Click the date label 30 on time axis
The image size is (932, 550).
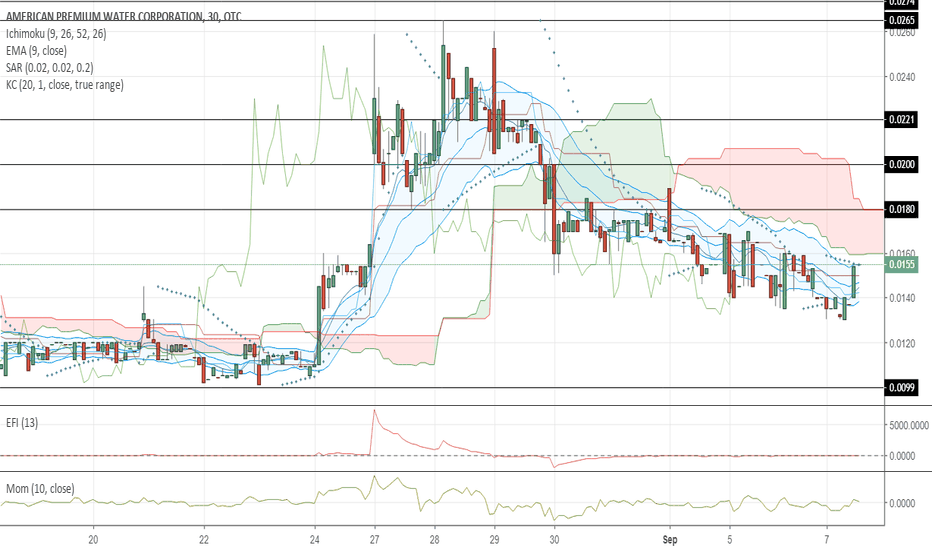tap(554, 540)
